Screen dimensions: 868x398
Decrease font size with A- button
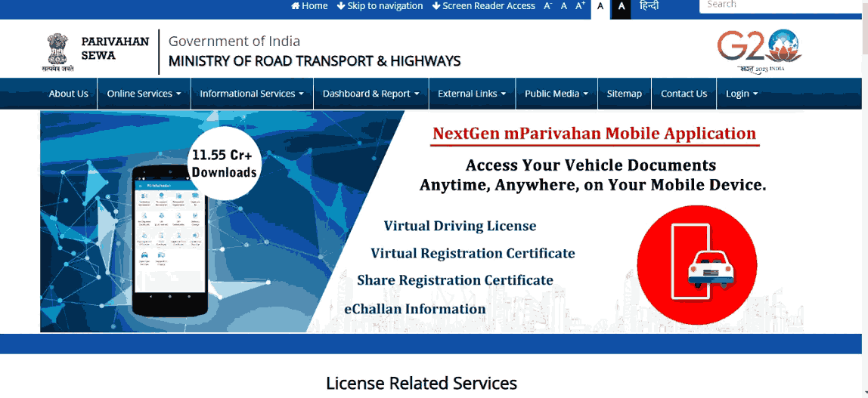[x=548, y=6]
